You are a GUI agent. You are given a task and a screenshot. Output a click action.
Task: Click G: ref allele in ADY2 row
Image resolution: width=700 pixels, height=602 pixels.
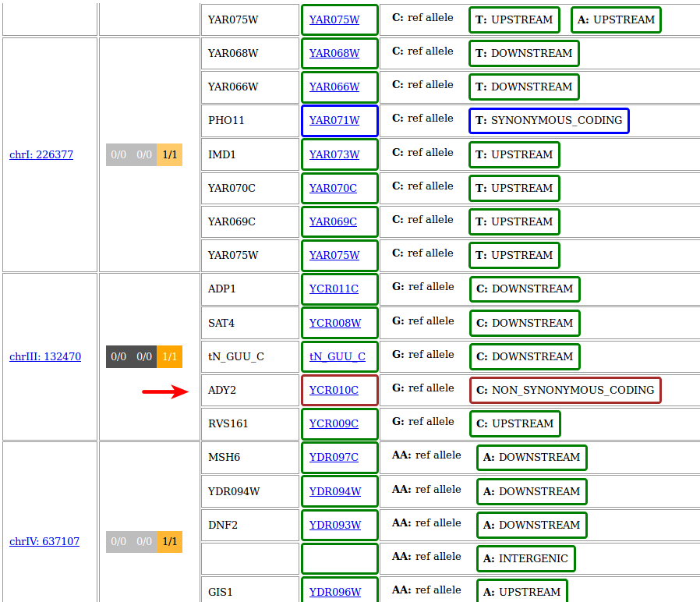[x=423, y=388]
